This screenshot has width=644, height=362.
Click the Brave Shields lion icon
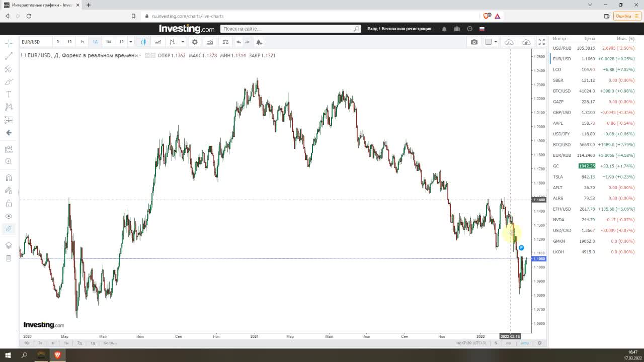point(487,16)
